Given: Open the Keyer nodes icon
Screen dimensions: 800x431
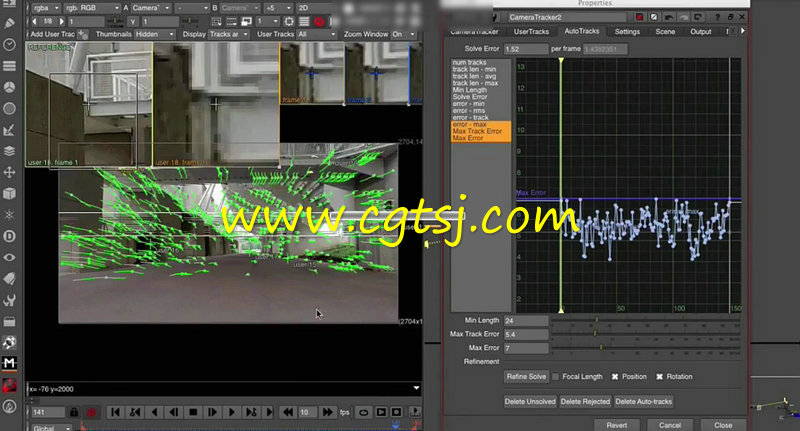Looking at the screenshot, I should 9,130.
